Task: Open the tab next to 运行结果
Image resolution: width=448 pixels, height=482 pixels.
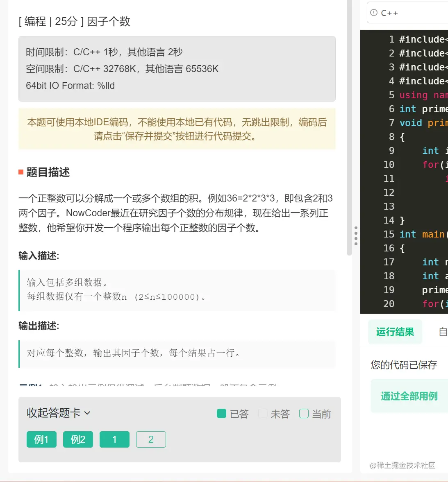Action: tap(443, 332)
